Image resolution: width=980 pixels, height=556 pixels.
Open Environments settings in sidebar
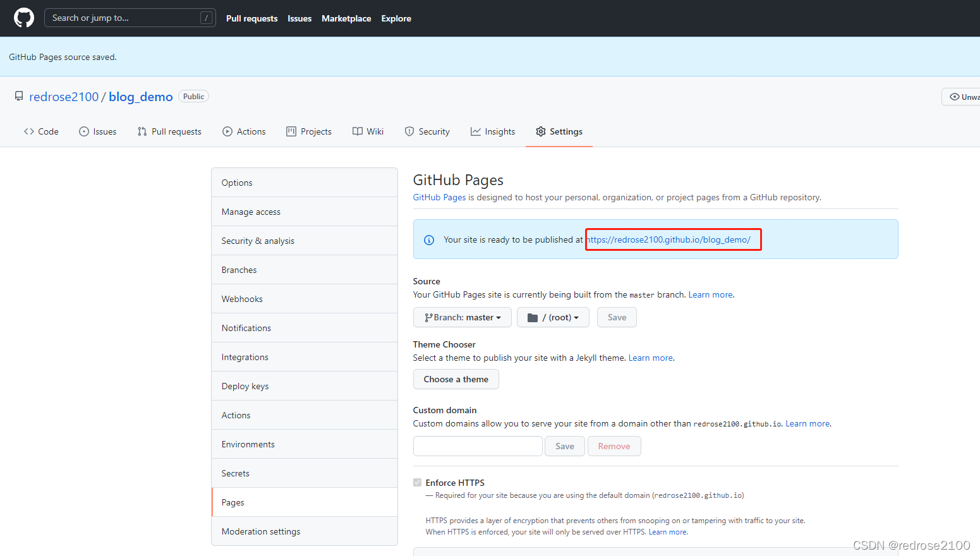point(305,444)
